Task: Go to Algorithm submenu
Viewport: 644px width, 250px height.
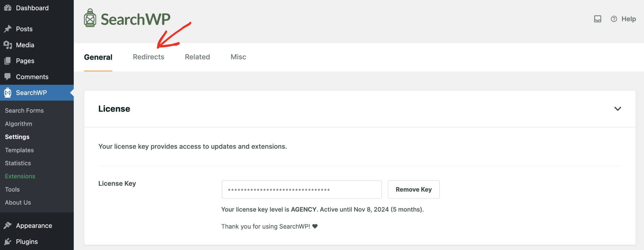Action: [x=18, y=124]
